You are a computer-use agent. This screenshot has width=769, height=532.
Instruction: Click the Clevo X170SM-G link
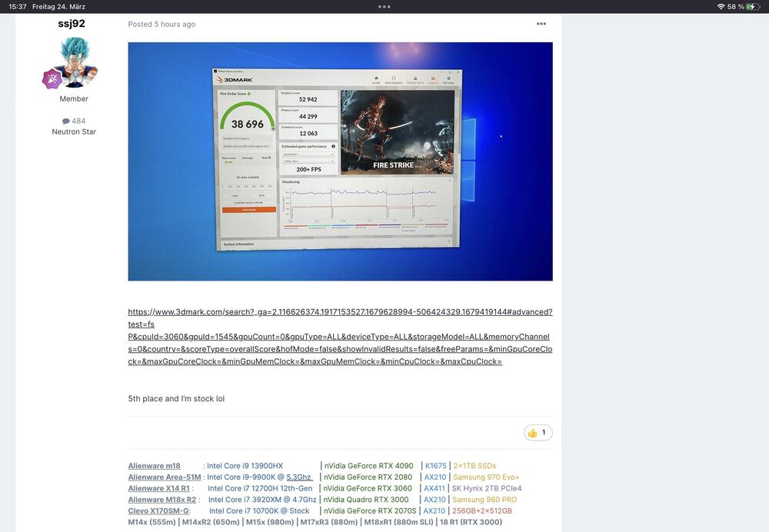coord(158,510)
